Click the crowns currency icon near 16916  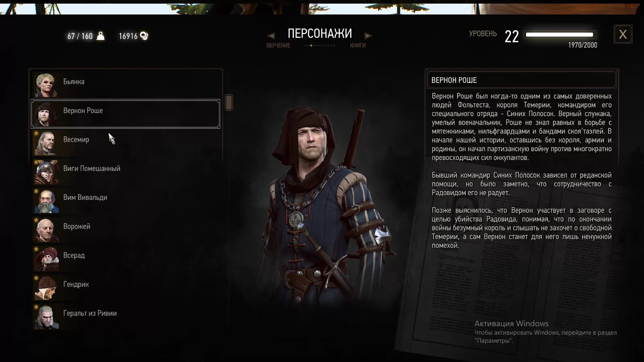[144, 36]
